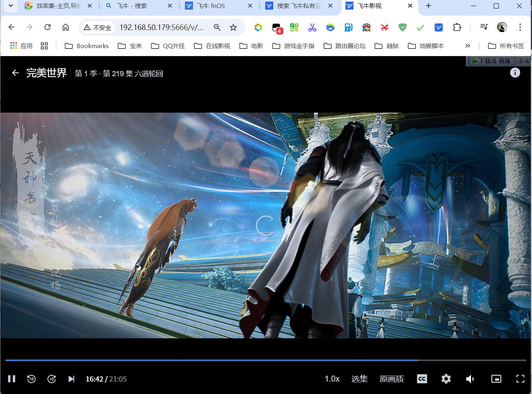
Task: Bookmark this page star icon
Action: (x=233, y=27)
